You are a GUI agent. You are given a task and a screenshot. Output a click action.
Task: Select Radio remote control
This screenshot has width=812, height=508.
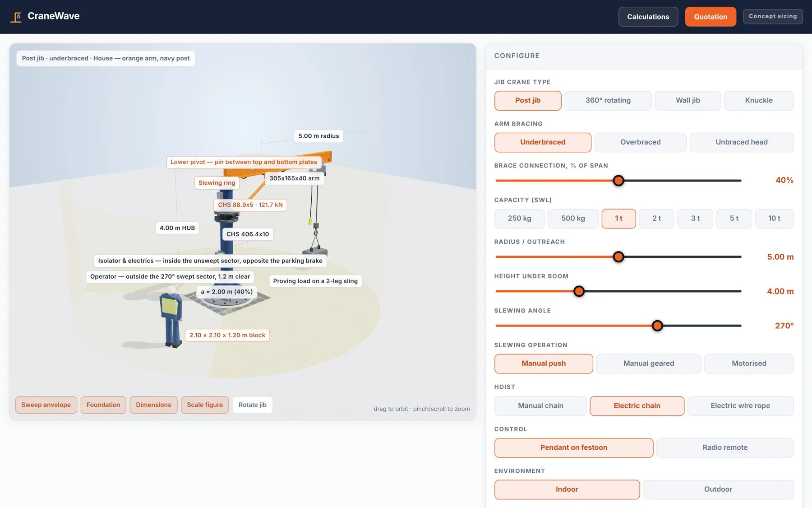pos(725,447)
